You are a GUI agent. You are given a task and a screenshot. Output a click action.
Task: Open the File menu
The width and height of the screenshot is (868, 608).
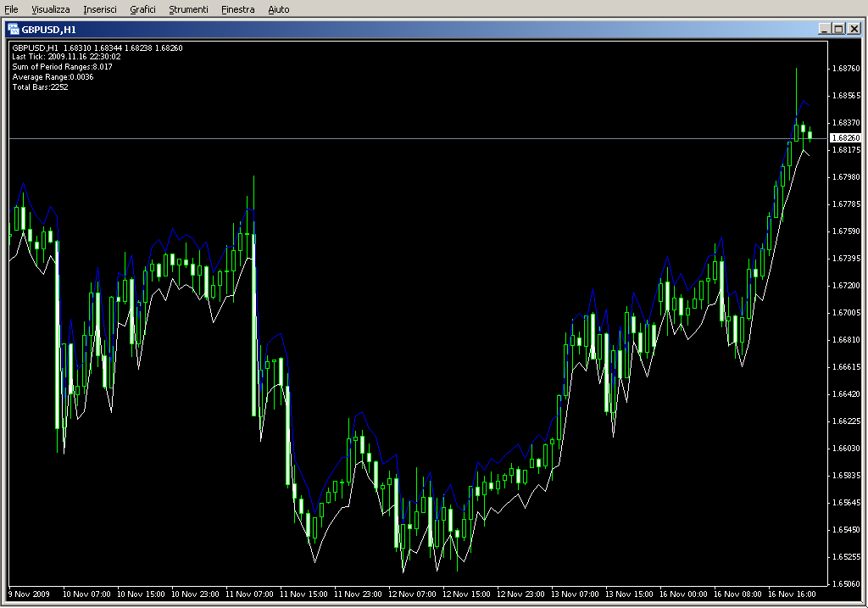[11, 9]
